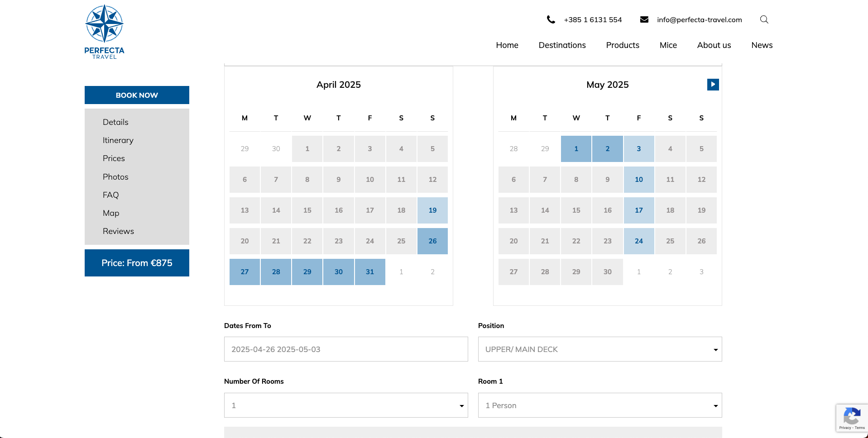Select April 19 in the calendar

432,210
